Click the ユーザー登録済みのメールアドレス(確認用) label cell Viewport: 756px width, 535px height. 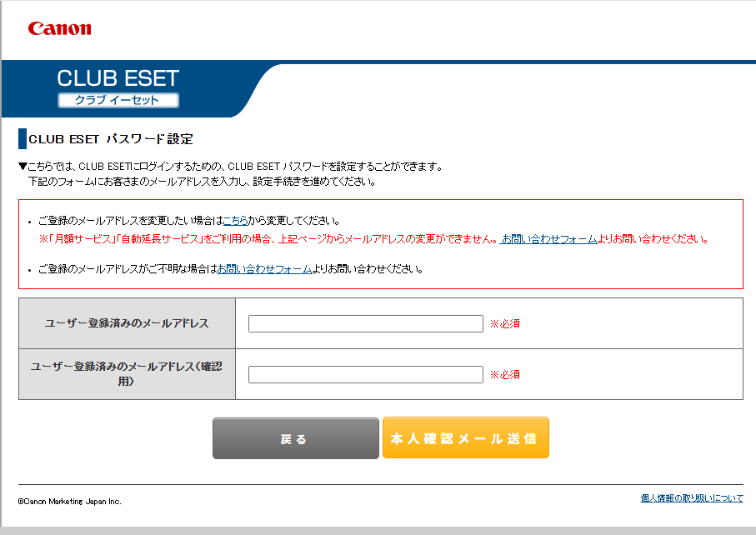pyautogui.click(x=127, y=374)
